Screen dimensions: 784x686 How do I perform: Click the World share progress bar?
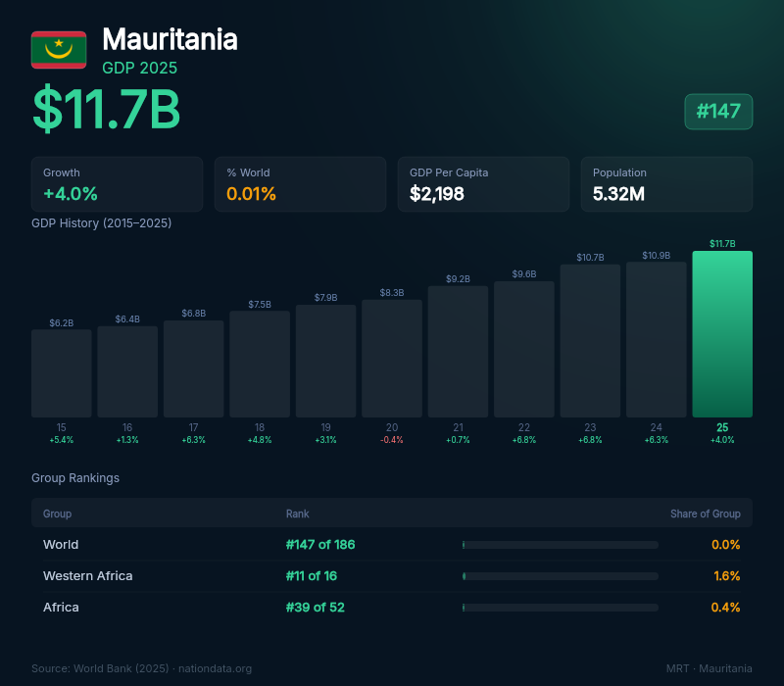(560, 545)
